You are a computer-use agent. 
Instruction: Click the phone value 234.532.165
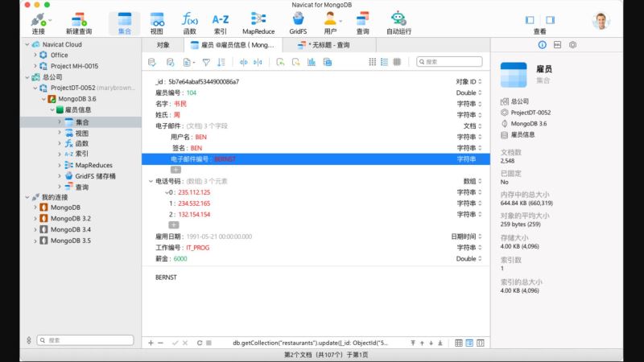coord(194,204)
